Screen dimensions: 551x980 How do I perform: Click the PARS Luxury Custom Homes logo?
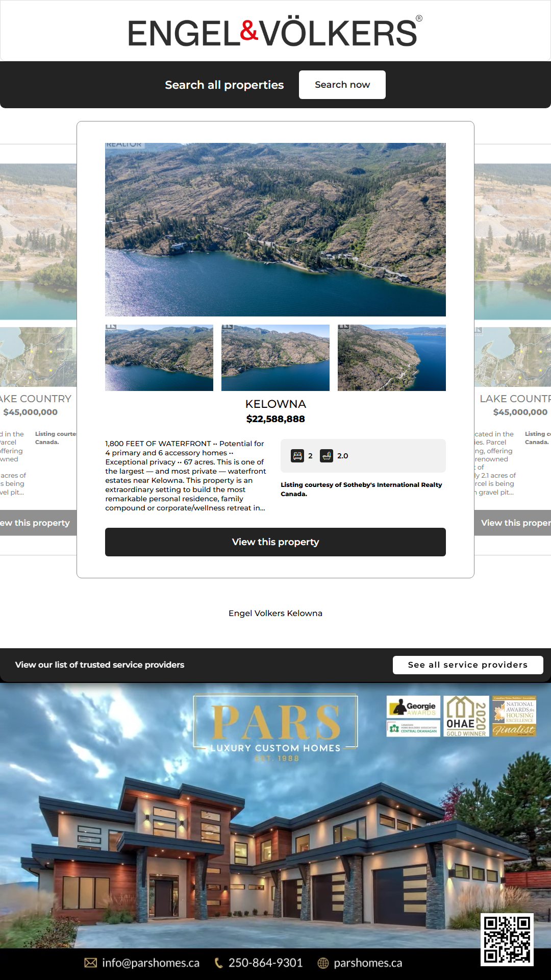coord(275,727)
